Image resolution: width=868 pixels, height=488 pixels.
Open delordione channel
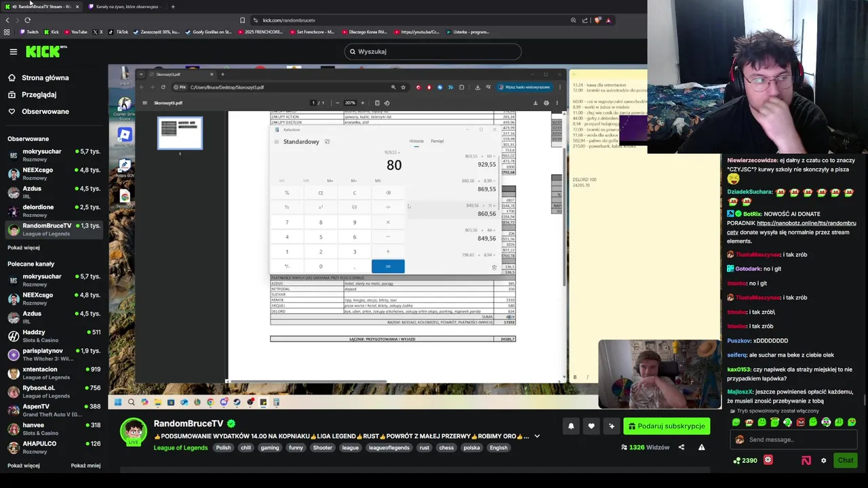(53, 211)
